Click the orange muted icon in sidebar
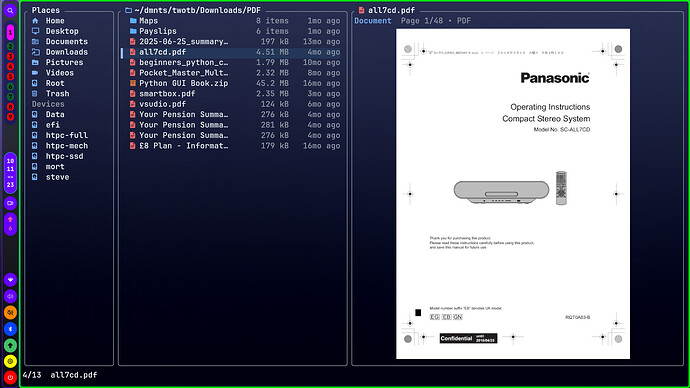Screen dimensions: 690x388 coord(10,313)
